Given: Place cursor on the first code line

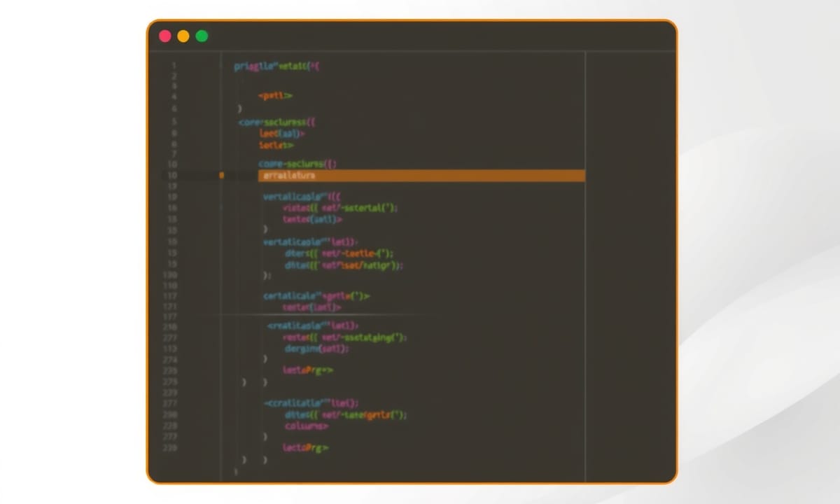Looking at the screenshot, I should 276,66.
